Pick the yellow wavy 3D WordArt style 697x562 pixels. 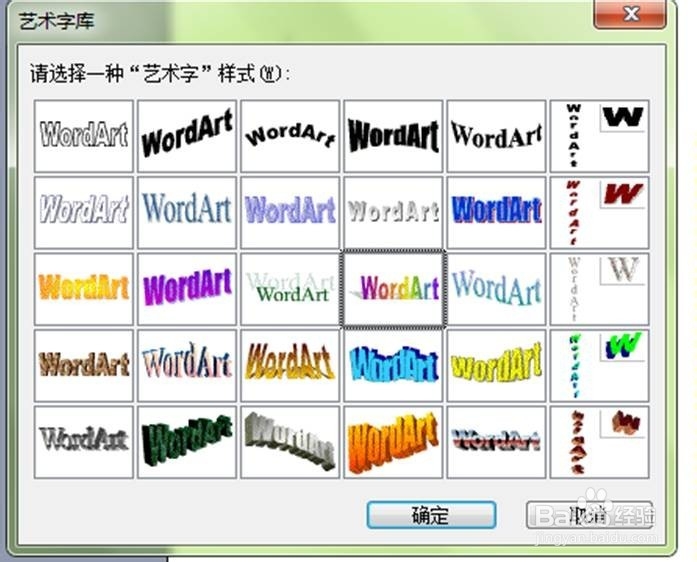pos(496,365)
